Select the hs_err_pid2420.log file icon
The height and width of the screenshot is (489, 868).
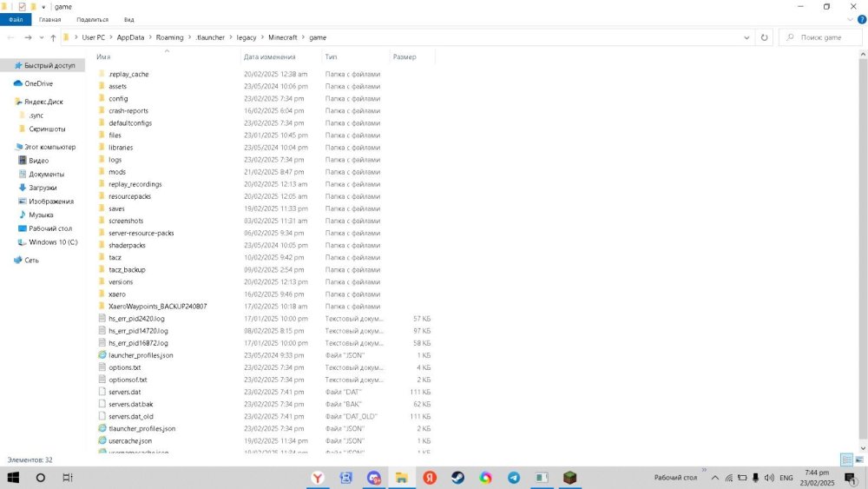point(102,319)
